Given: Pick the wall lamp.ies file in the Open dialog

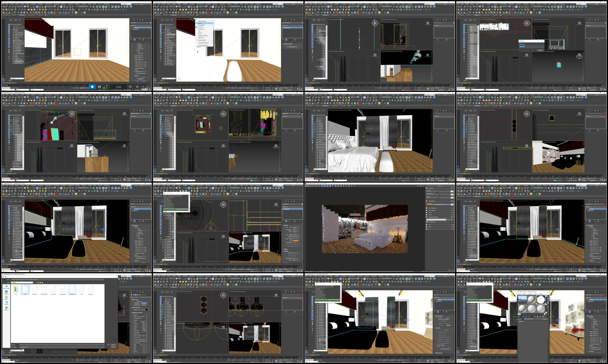Looking at the screenshot, I should [x=63, y=290].
